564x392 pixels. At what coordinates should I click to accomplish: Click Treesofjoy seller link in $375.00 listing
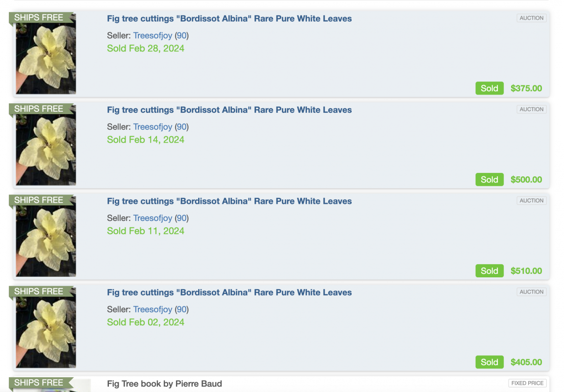[153, 36]
